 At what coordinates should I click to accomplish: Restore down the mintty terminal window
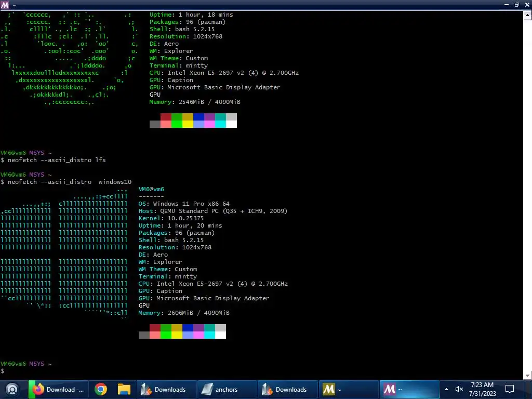pos(517,5)
